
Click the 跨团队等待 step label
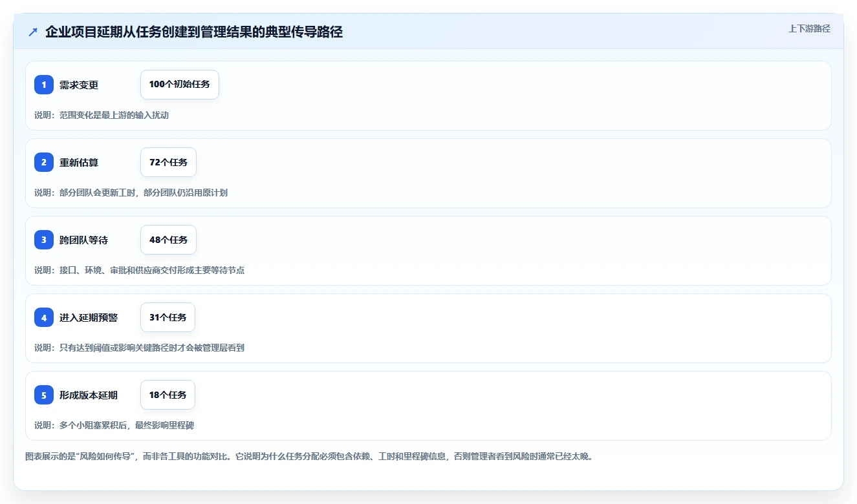(x=84, y=240)
